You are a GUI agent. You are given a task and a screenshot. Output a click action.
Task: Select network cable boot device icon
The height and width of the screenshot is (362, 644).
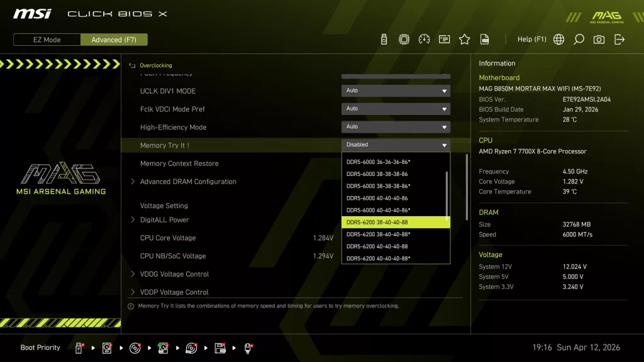(248, 348)
